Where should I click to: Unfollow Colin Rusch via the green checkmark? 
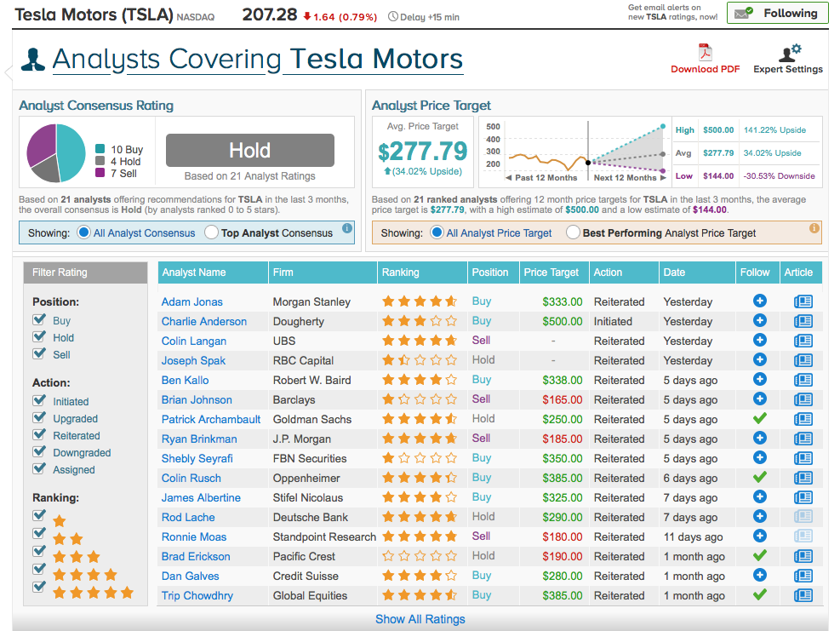click(760, 477)
